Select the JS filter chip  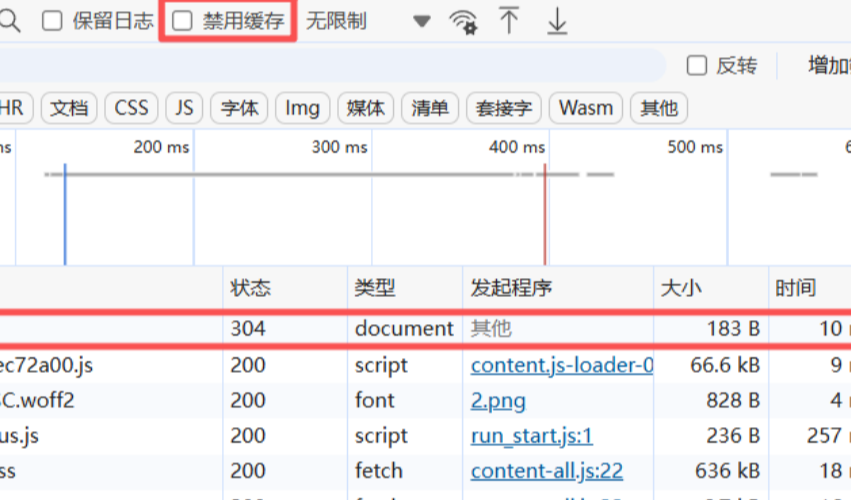[x=184, y=108]
